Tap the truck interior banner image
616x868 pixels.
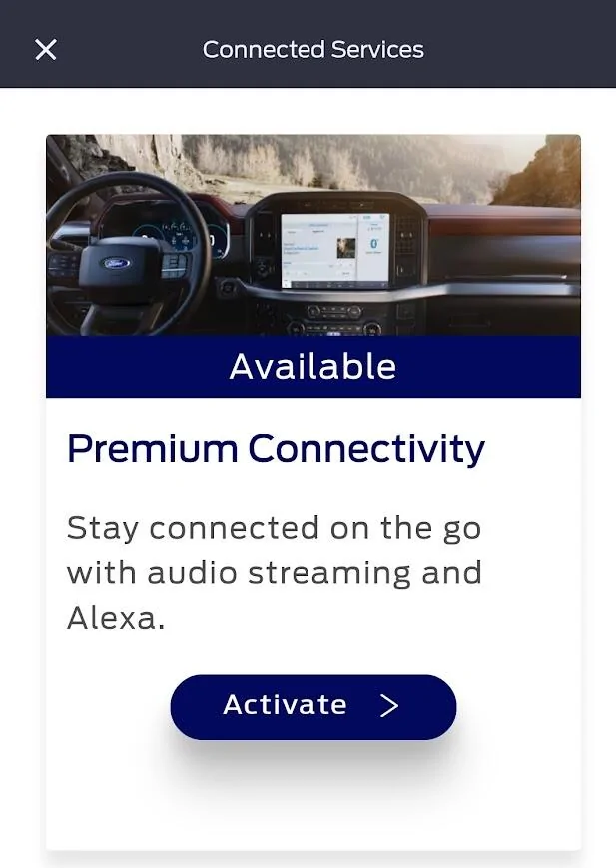coord(313,235)
